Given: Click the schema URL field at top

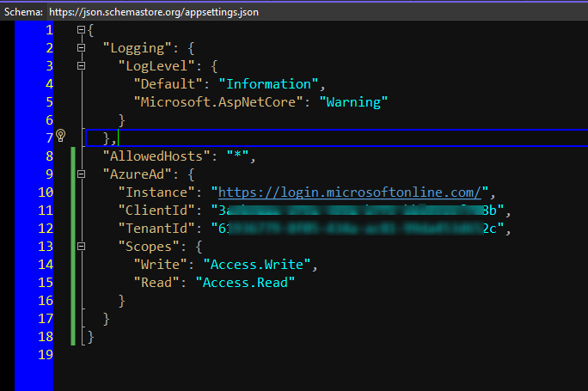Looking at the screenshot, I should 154,11.
